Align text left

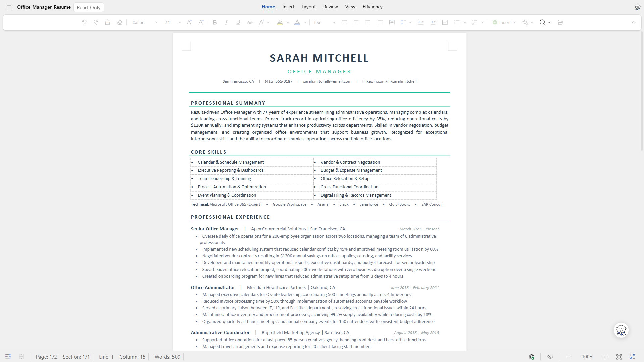coord(344,22)
